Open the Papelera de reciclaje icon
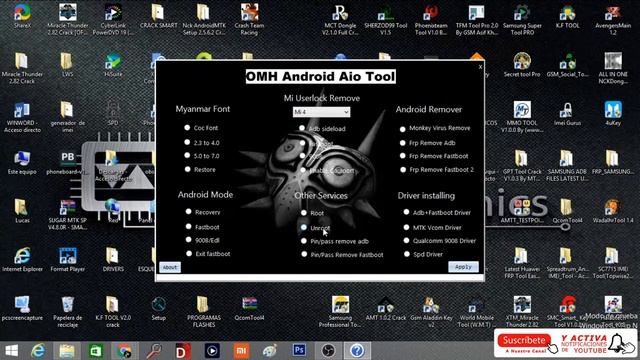 [x=68, y=312]
